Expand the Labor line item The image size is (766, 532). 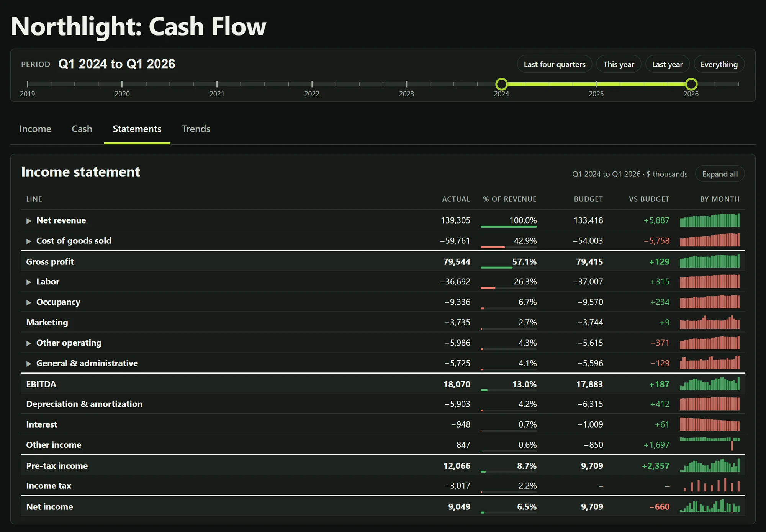[29, 282]
